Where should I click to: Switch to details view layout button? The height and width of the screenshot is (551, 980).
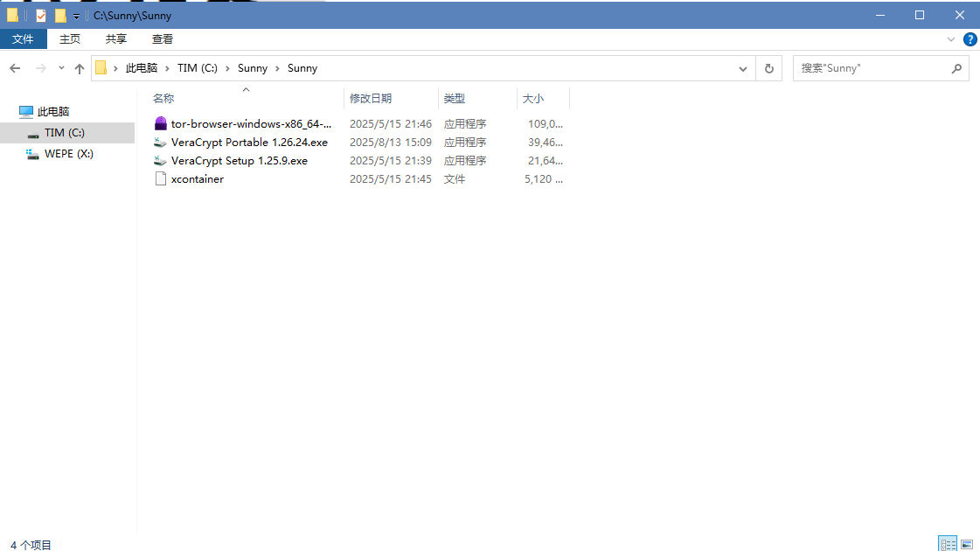pos(948,543)
